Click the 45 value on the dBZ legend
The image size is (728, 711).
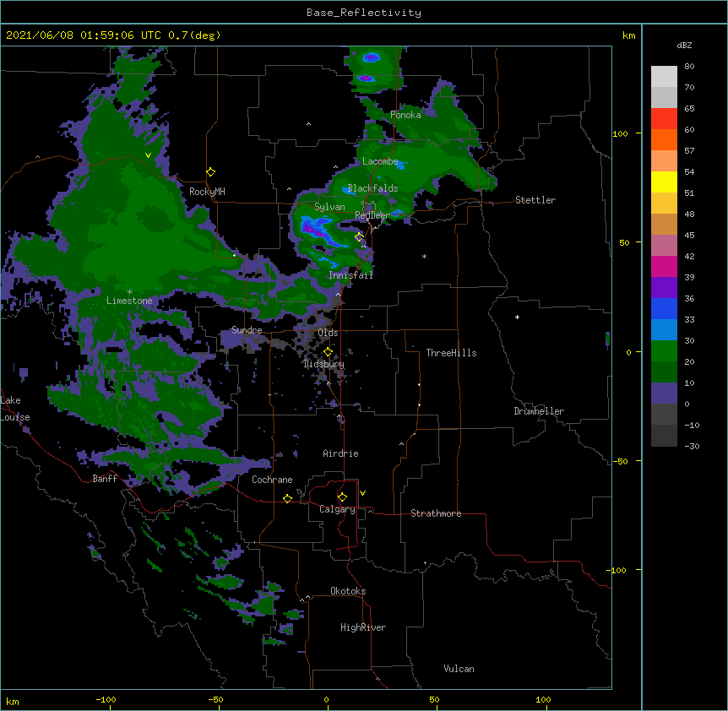point(689,235)
